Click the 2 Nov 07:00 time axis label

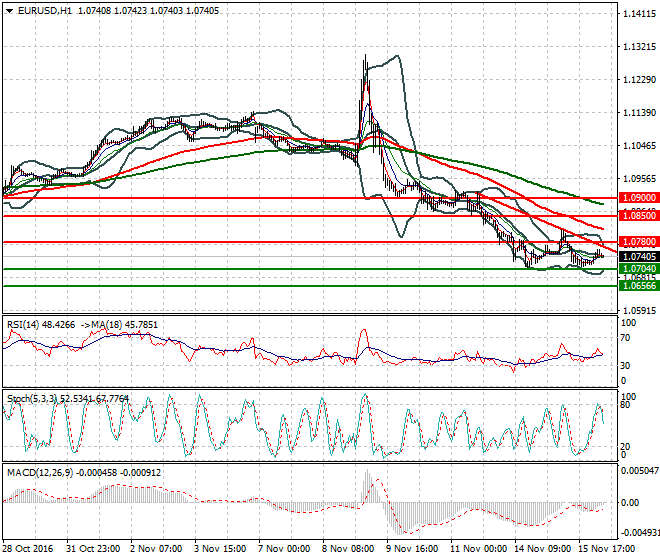(x=156, y=549)
